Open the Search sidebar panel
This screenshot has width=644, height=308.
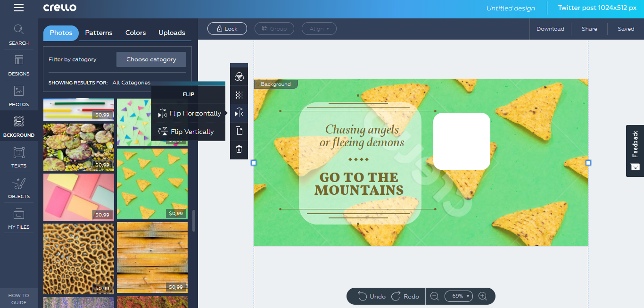19,35
